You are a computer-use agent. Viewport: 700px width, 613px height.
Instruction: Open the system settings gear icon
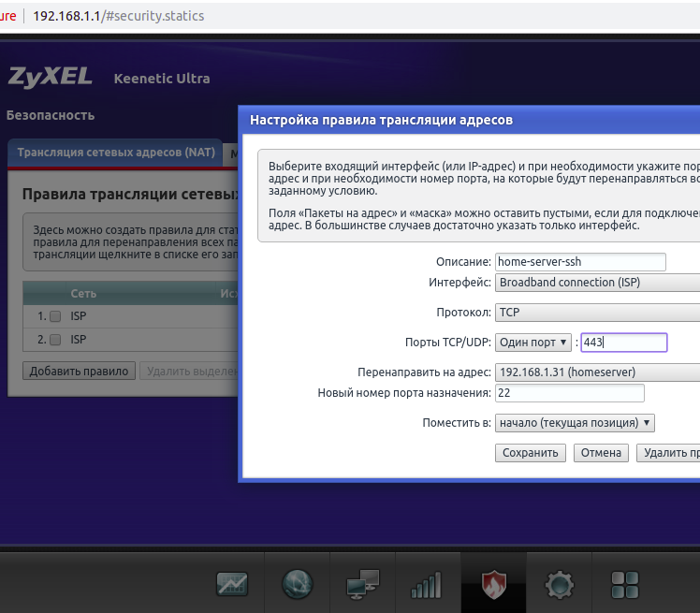559,584
